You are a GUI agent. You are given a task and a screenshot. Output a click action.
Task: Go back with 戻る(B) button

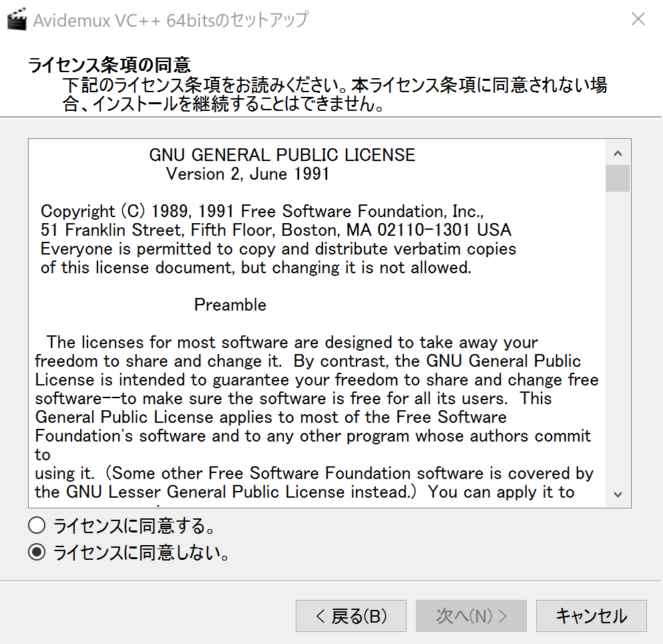pos(351,616)
